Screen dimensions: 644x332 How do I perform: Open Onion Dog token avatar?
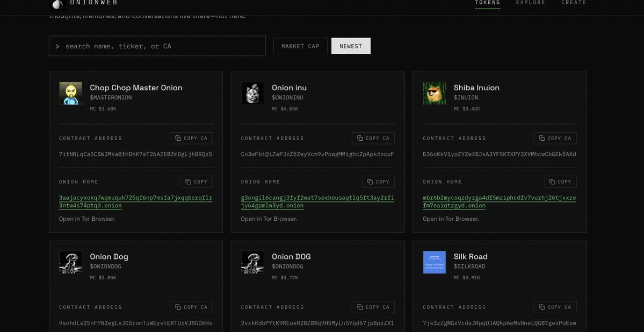tap(71, 262)
